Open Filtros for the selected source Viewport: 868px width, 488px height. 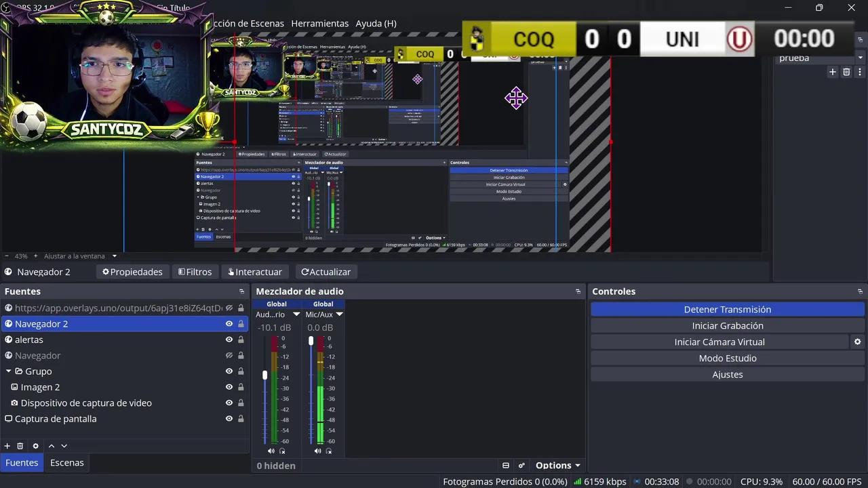click(195, 272)
